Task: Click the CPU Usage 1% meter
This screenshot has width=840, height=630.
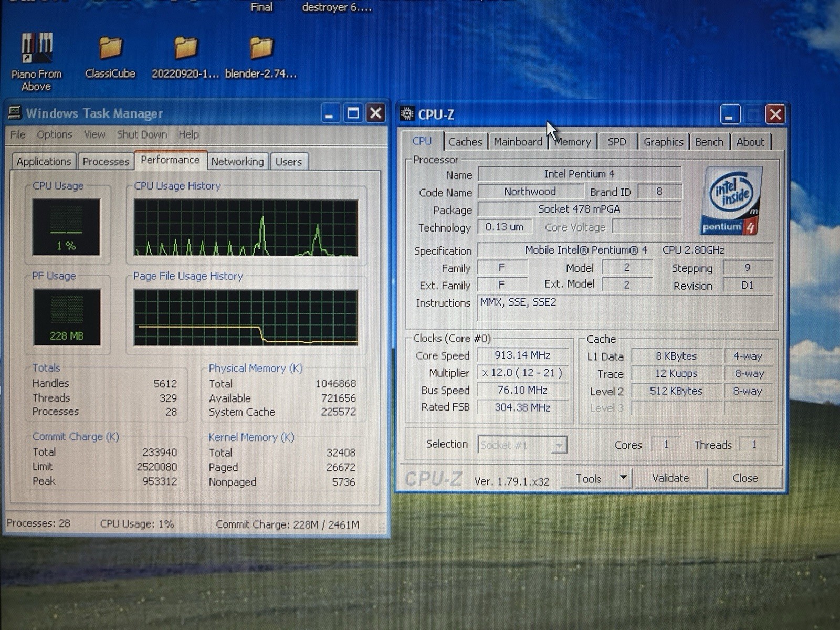Action: pos(66,227)
